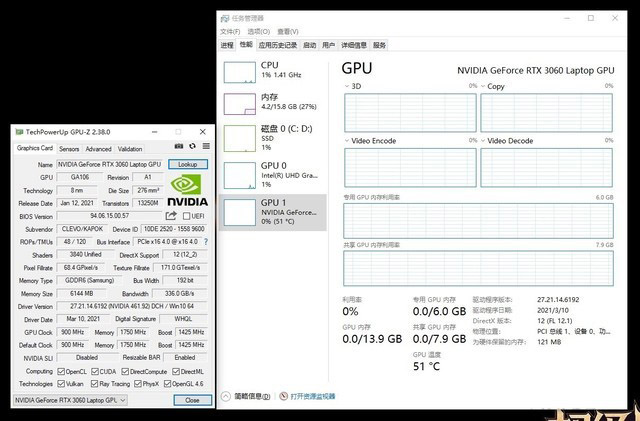Image resolution: width=640 pixels, height=421 pixels.
Task: Click the Memory Size value 6144 MB
Action: click(x=82, y=294)
